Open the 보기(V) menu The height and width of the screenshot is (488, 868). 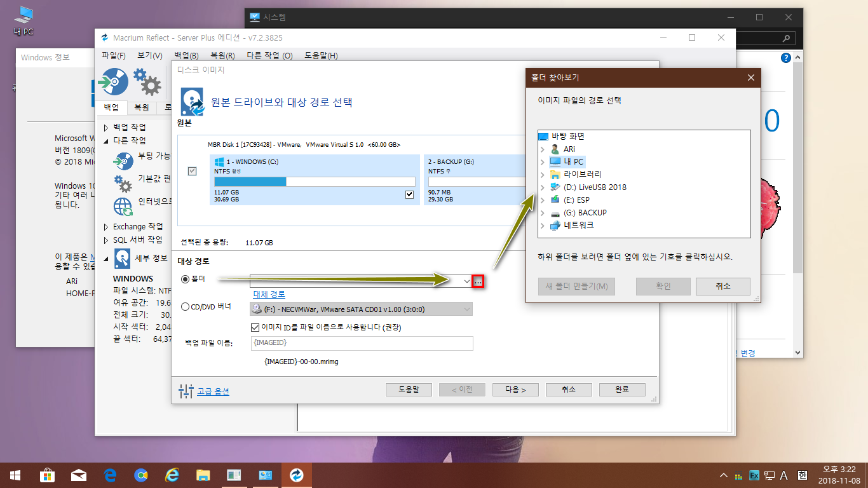click(150, 56)
